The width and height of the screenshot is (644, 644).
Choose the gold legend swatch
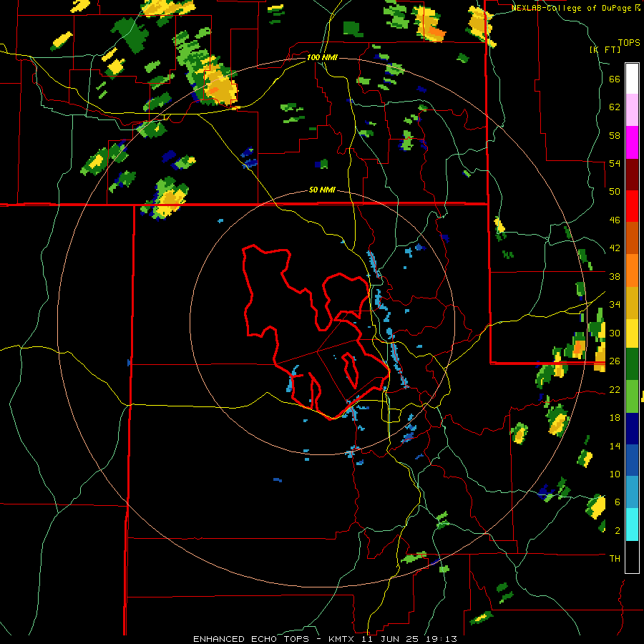[x=632, y=303]
